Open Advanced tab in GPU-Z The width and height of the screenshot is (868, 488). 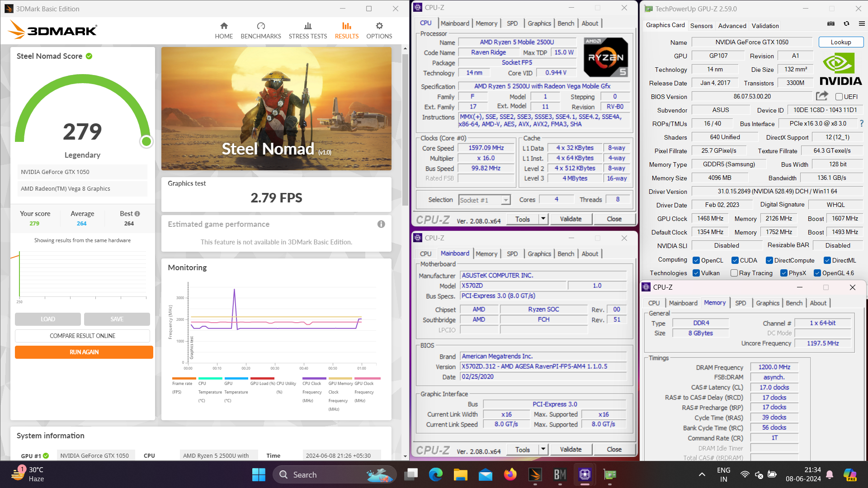(732, 26)
